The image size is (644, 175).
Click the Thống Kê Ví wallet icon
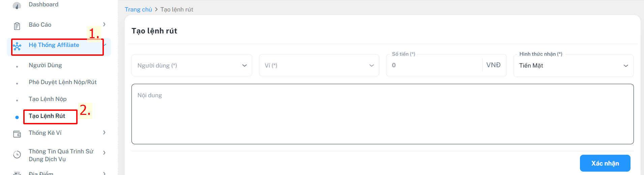(17, 134)
